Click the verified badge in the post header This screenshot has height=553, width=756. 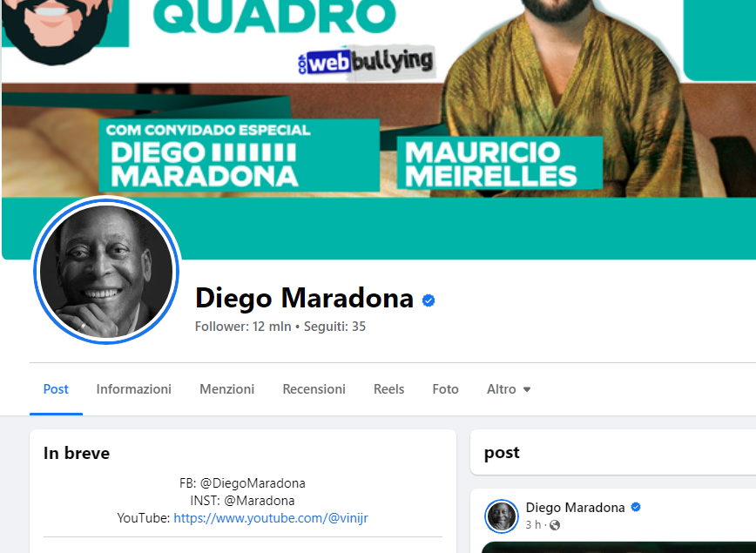(636, 507)
